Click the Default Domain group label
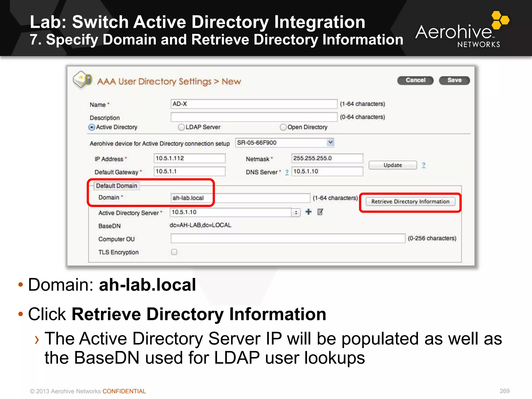The width and height of the screenshot is (532, 399). 116,186
